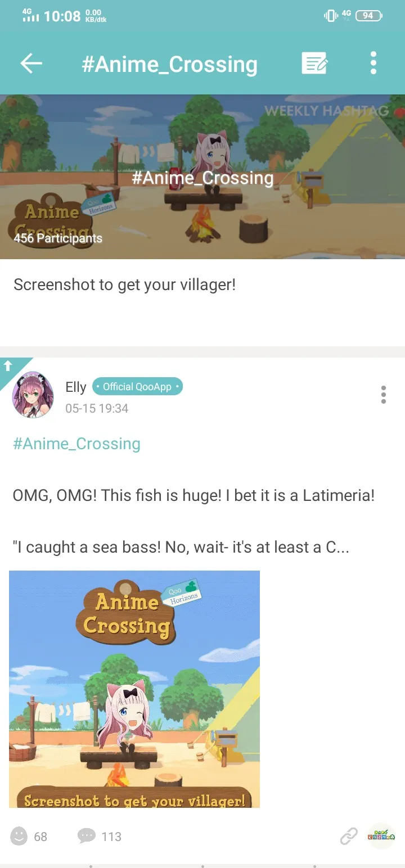Tap the pinned post arrow corner badge
This screenshot has height=868, width=405.
coord(10,367)
